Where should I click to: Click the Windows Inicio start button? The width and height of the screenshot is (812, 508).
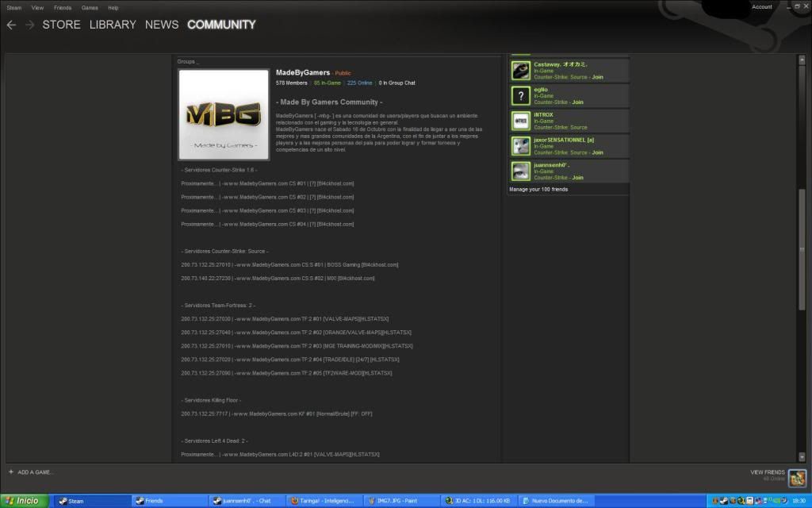point(24,501)
